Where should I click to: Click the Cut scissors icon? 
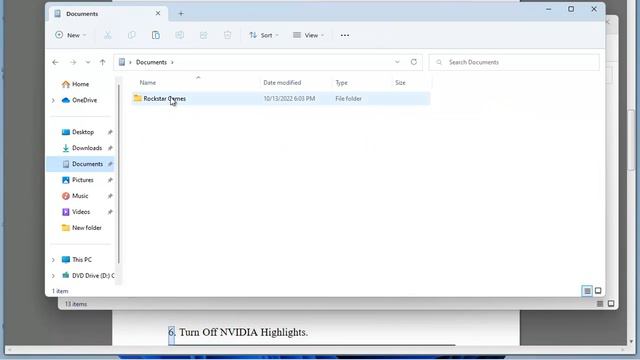pos(107,35)
